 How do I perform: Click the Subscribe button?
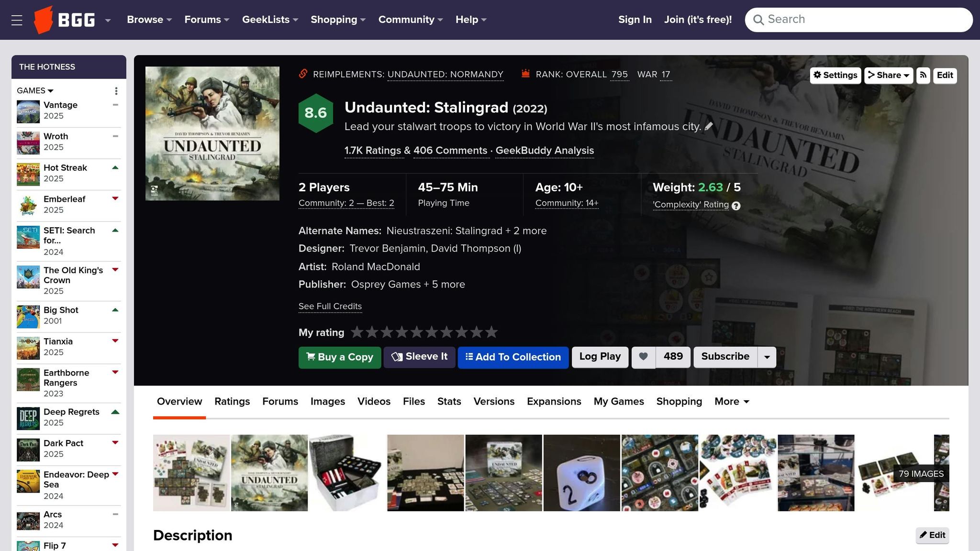pyautogui.click(x=725, y=357)
